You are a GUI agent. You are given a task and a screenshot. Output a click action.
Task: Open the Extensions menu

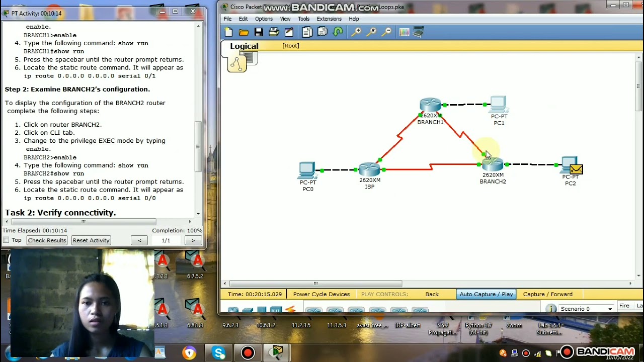click(x=329, y=19)
